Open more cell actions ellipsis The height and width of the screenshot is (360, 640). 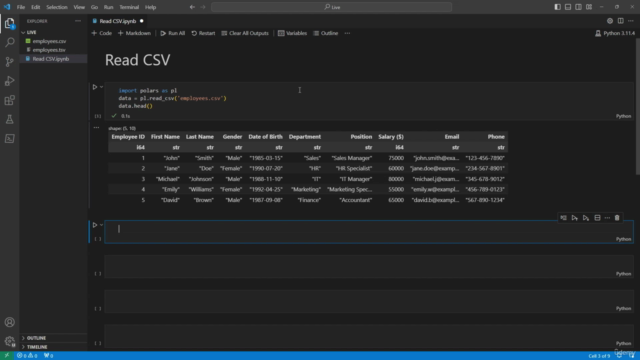pyautogui.click(x=607, y=218)
